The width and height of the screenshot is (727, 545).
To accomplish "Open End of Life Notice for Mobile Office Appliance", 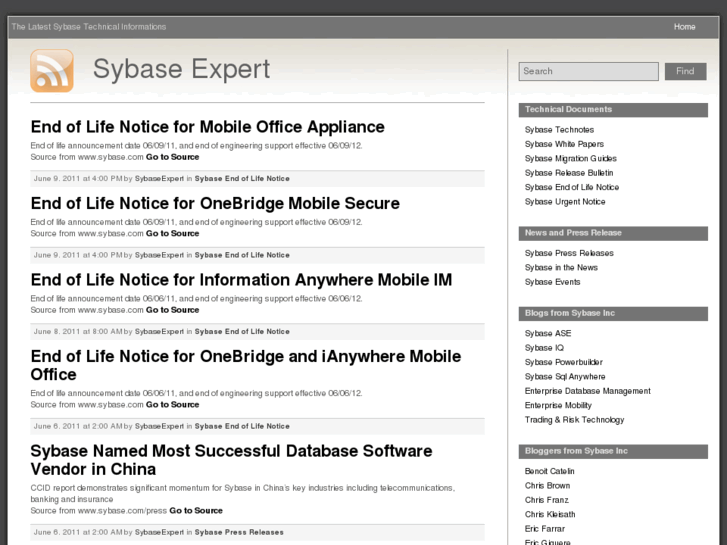I will tap(207, 127).
